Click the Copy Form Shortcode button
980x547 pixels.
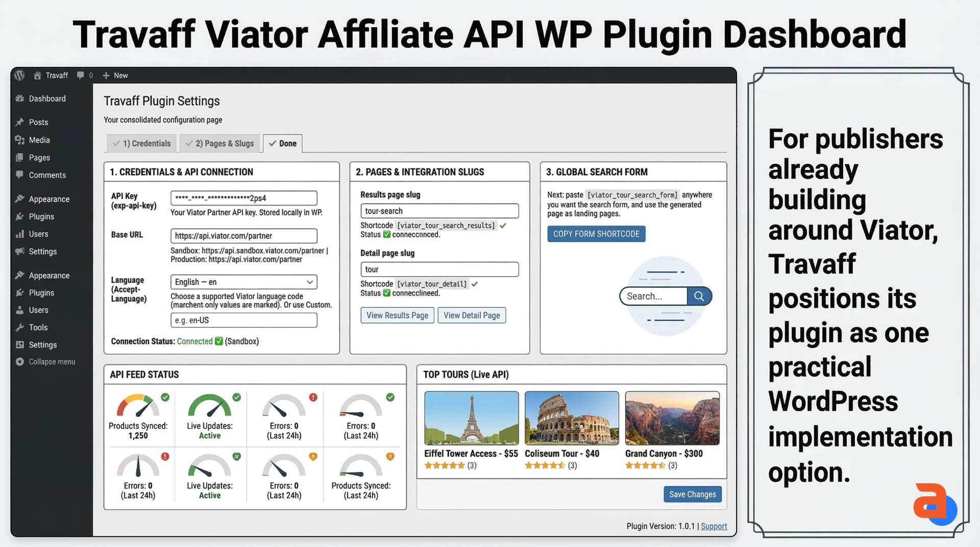(596, 234)
